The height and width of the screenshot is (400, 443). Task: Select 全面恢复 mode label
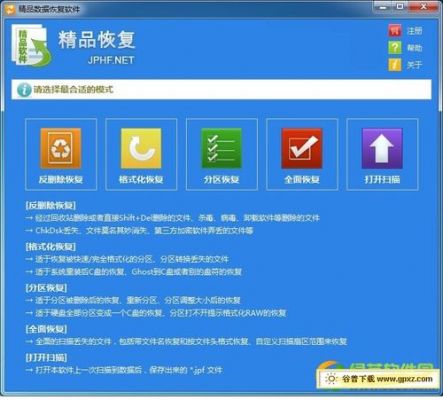coord(302,180)
